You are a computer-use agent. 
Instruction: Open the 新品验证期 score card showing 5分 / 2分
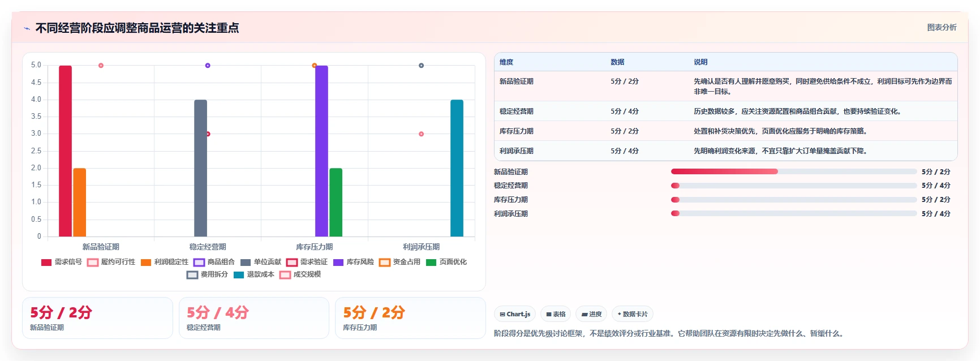pos(97,318)
